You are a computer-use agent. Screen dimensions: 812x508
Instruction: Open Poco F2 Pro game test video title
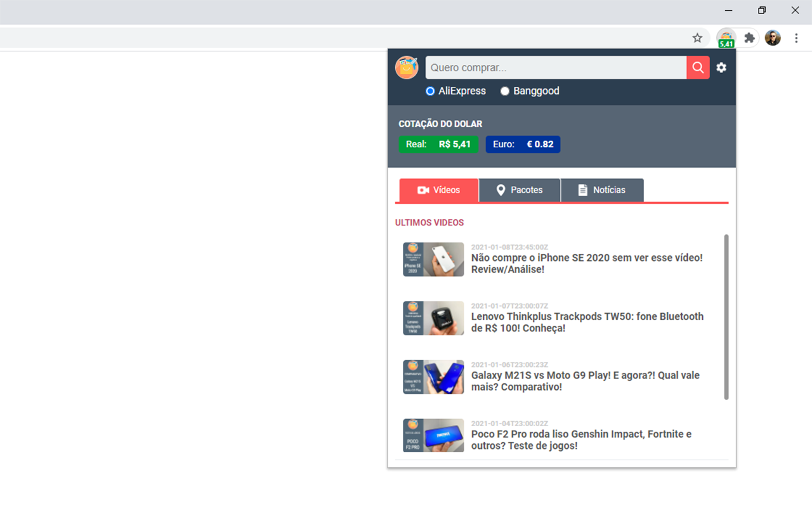pyautogui.click(x=582, y=440)
